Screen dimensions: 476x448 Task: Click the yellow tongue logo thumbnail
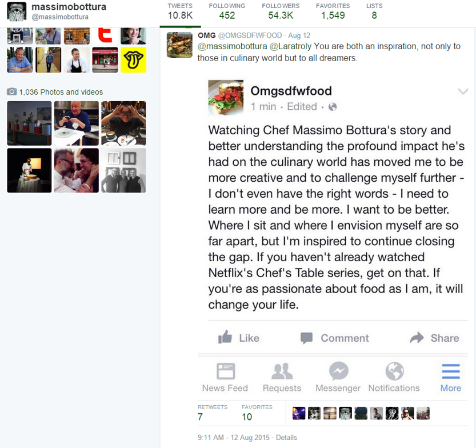point(133,60)
